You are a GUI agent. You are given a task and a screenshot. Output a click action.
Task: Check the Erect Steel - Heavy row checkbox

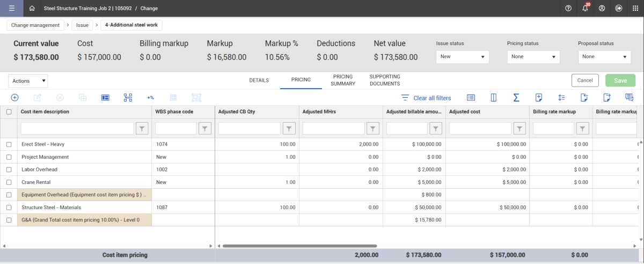point(9,145)
